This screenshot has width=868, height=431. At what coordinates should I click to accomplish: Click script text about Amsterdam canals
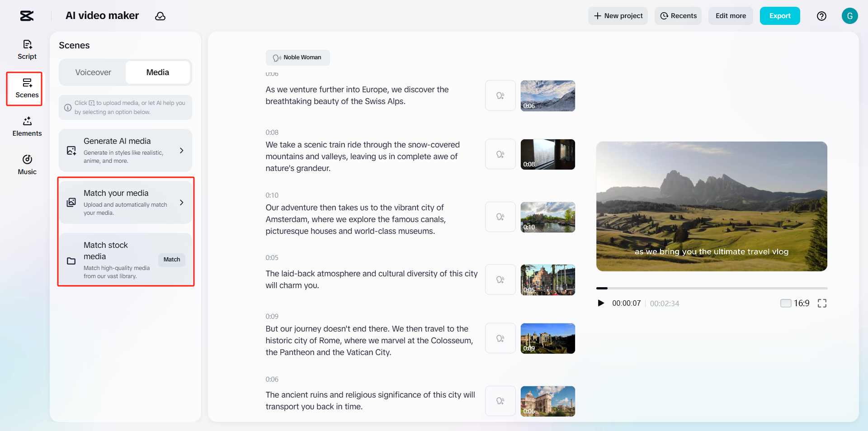click(356, 219)
